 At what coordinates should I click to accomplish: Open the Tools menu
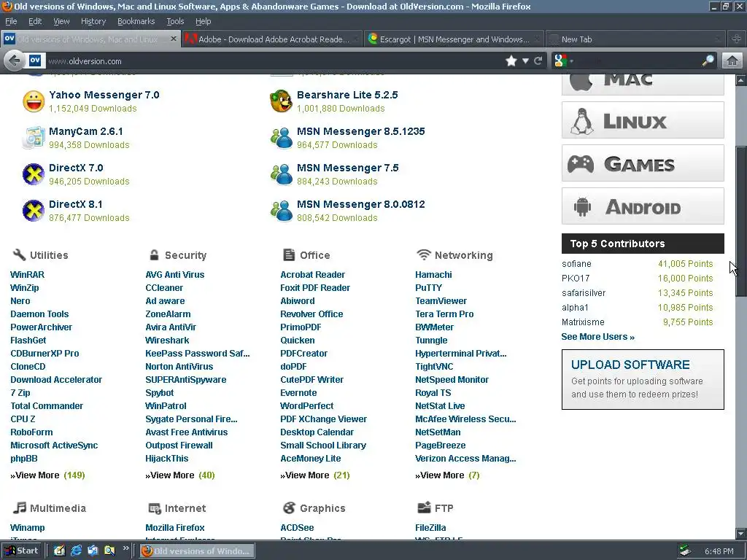click(x=175, y=21)
